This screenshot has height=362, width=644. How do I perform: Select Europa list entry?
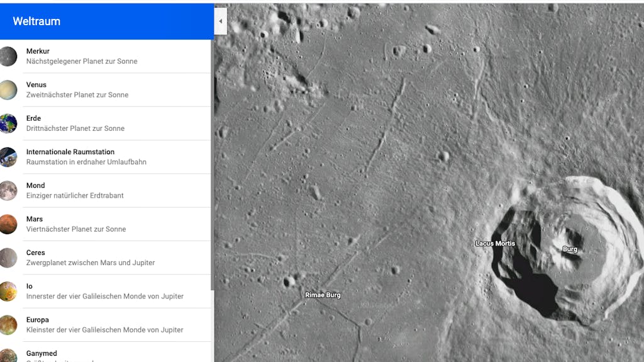[x=105, y=325]
